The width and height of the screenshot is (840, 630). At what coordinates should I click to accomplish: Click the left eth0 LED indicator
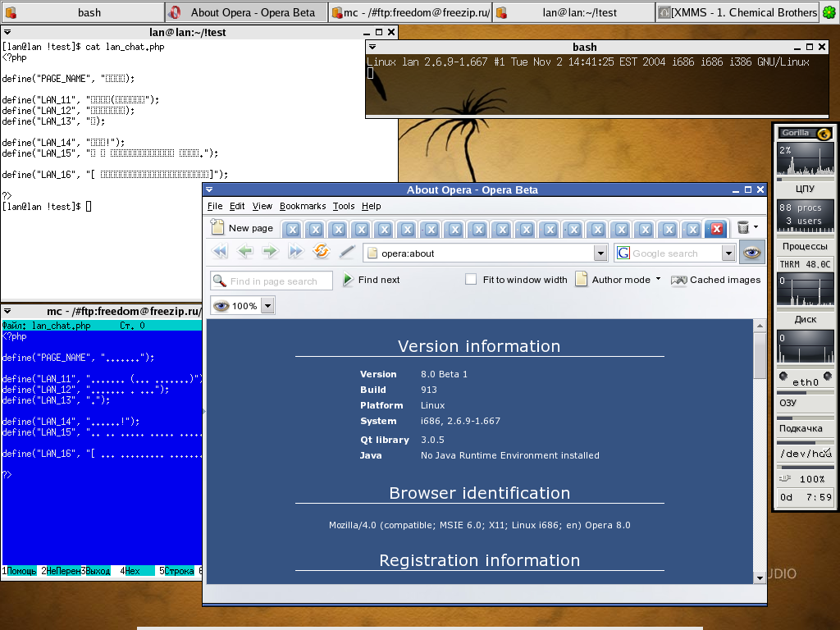point(783,376)
